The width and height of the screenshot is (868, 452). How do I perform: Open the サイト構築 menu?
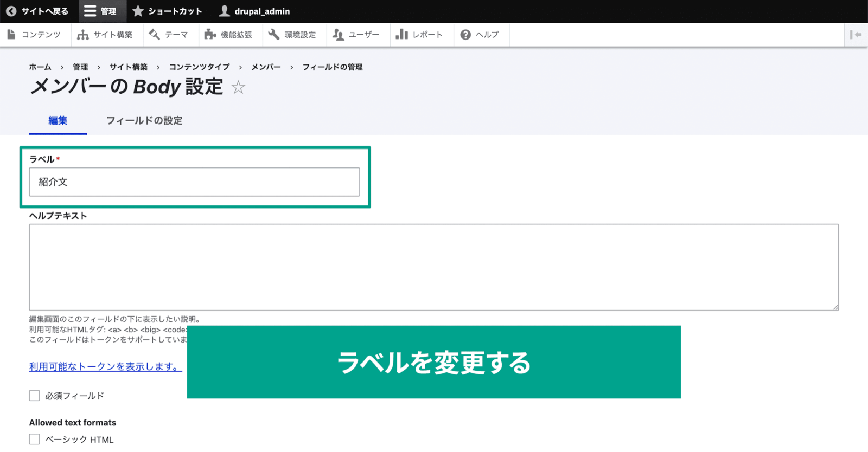click(x=105, y=35)
